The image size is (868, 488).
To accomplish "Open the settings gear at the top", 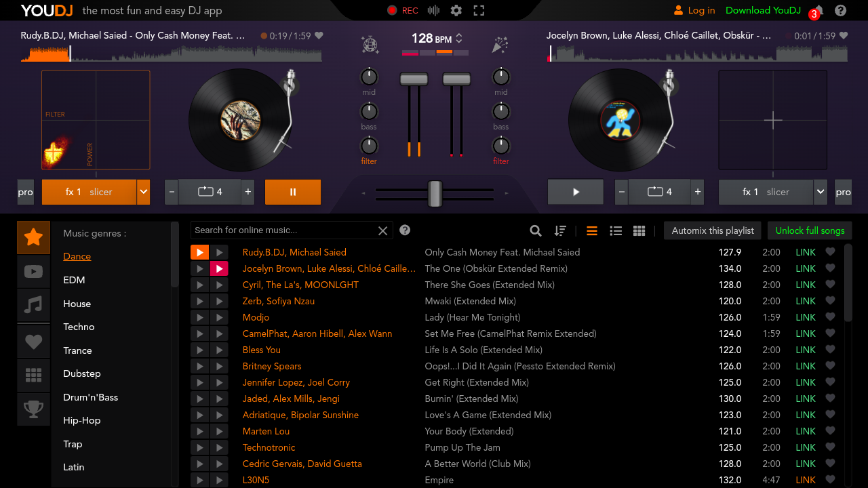I will [456, 10].
